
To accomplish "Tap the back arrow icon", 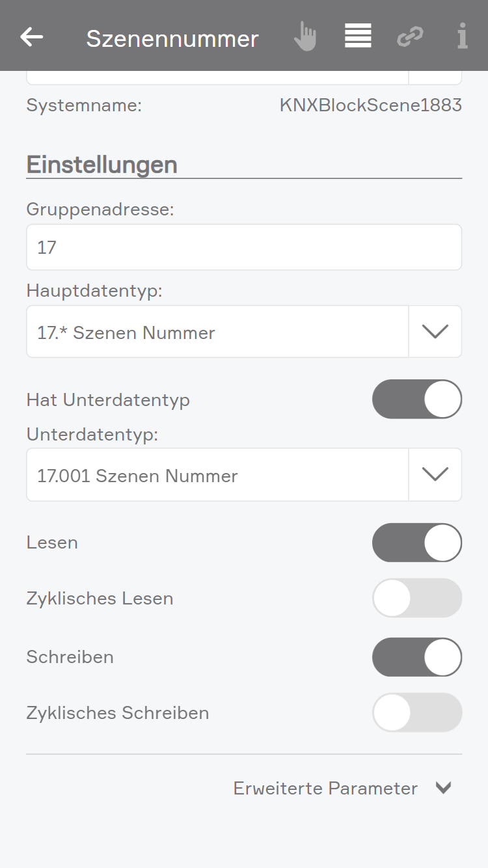I will tap(31, 37).
